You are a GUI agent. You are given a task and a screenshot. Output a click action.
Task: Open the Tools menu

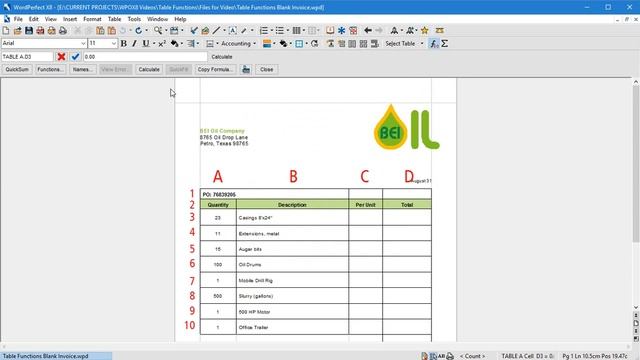134,19
